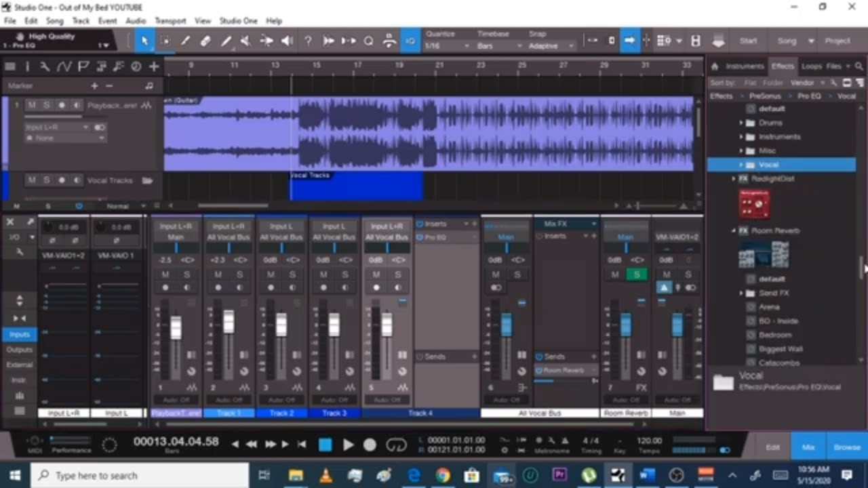Open the Quantize 1/16 dropdown
Viewport: 868px width, 488px height.
pyautogui.click(x=447, y=46)
